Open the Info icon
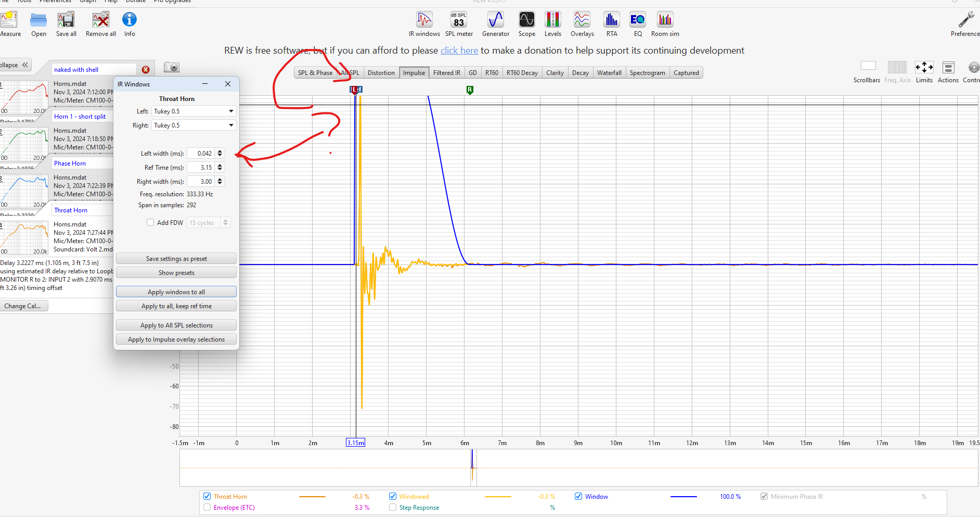 pyautogui.click(x=130, y=20)
